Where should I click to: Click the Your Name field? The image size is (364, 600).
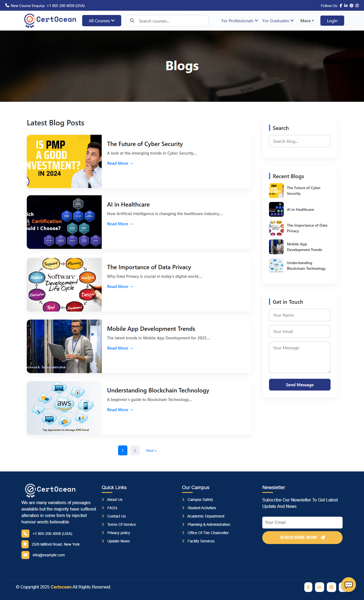click(300, 315)
